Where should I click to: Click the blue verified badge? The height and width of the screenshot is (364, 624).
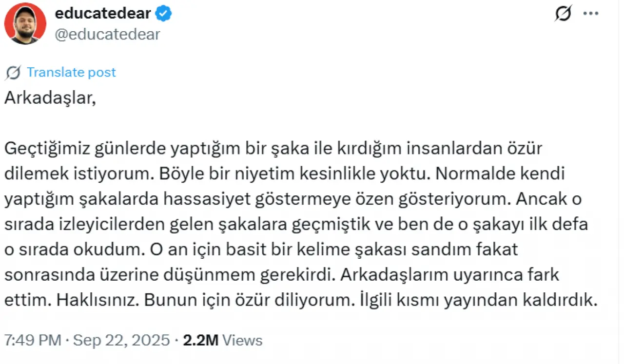tap(164, 14)
